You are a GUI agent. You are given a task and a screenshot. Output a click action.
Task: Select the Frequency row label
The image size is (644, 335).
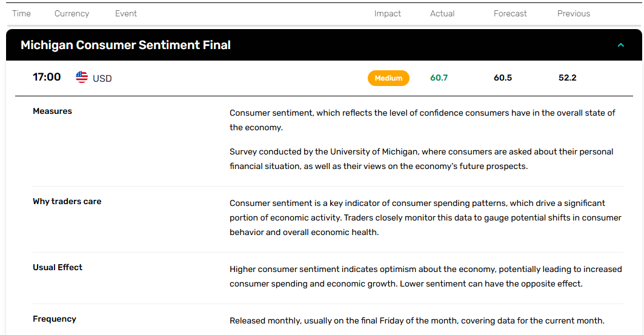55,319
